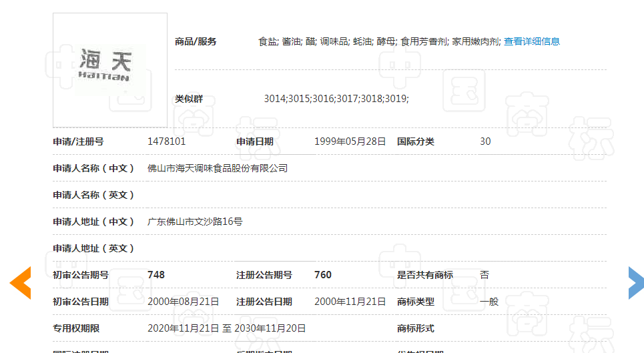
Task: Open the 查看详细信息 link
Action: tap(531, 41)
